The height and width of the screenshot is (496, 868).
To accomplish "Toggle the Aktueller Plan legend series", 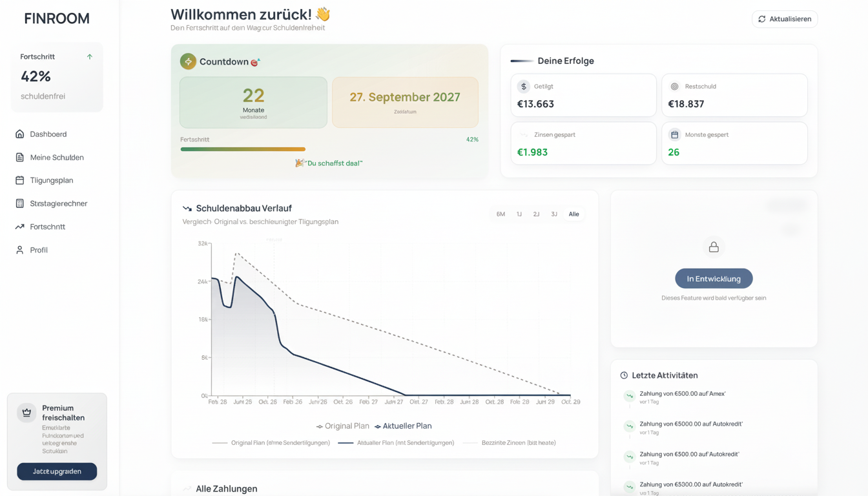I will point(403,426).
